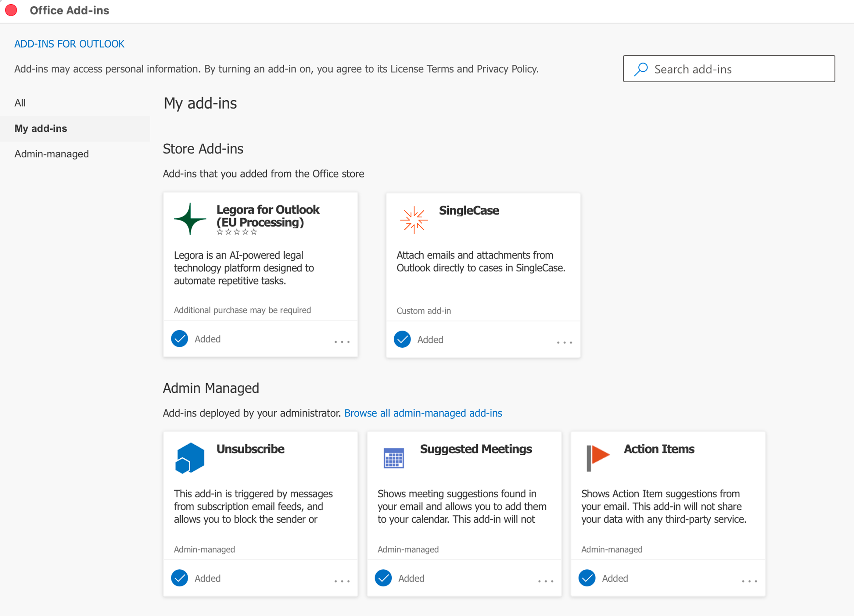Click 'Admin-managed' label on Action Items card
Image resolution: width=854 pixels, height=616 pixels.
(x=612, y=549)
